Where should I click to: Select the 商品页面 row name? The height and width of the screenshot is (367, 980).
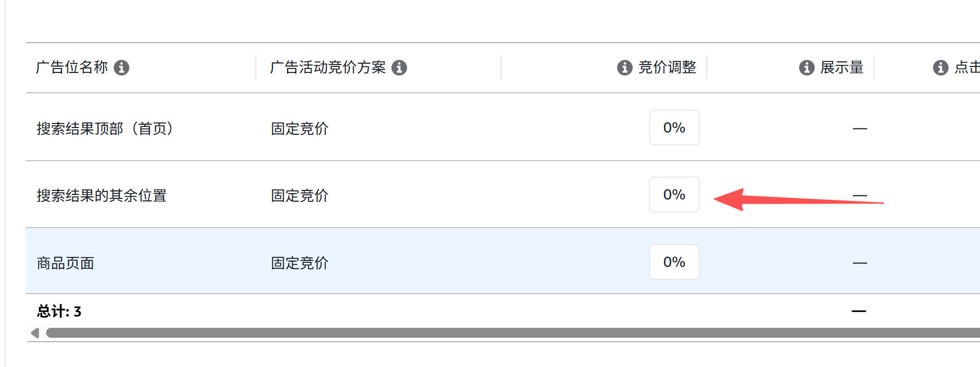[65, 263]
